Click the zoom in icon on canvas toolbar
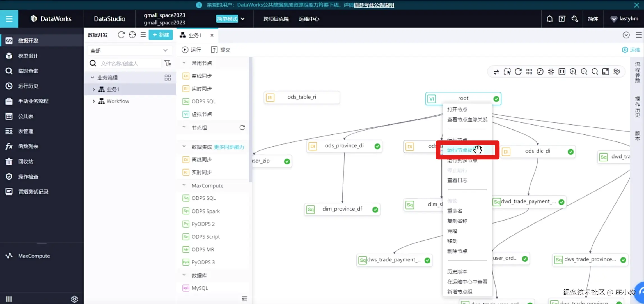The height and width of the screenshot is (304, 644). pyautogui.click(x=573, y=72)
